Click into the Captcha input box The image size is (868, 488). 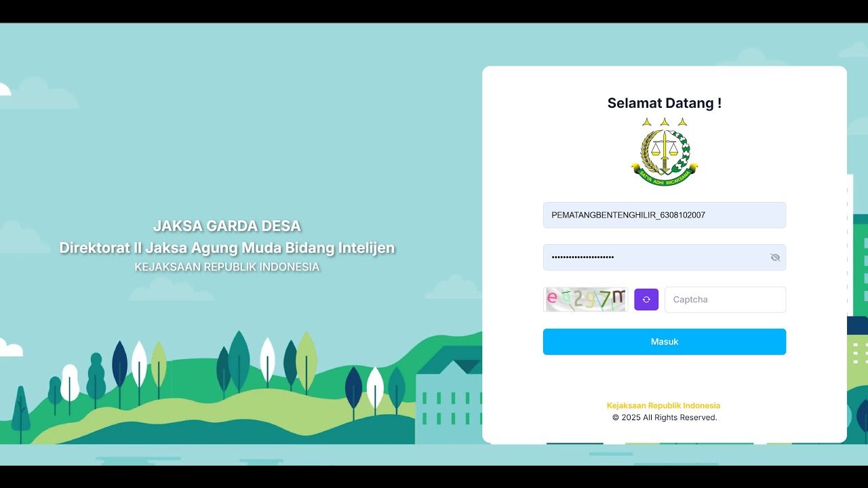click(725, 300)
